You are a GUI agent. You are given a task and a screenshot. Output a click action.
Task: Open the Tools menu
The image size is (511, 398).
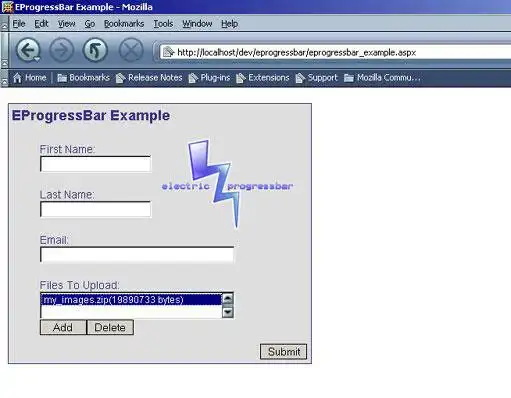pos(163,24)
